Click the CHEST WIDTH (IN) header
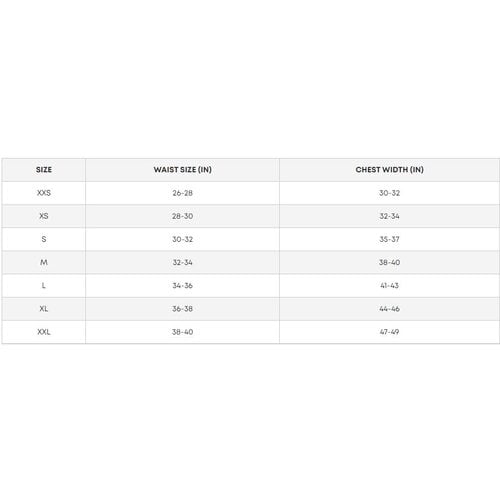The image size is (500, 500). pyautogui.click(x=389, y=170)
